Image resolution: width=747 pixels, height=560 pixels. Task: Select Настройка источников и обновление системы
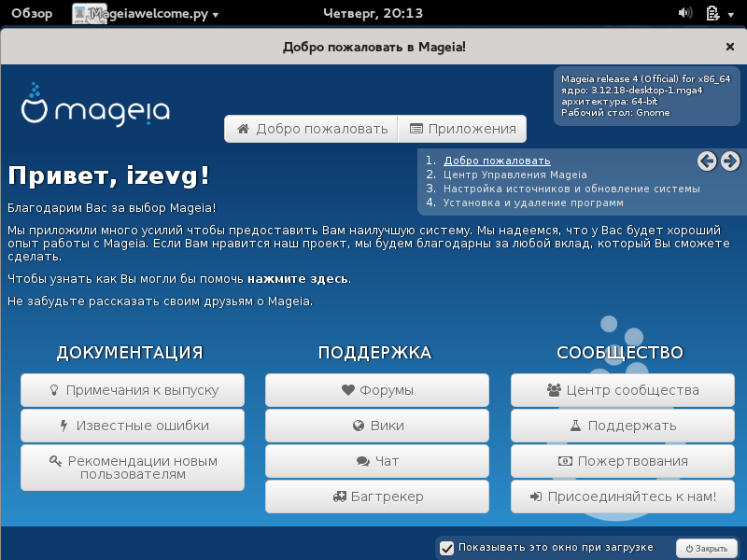click(571, 189)
